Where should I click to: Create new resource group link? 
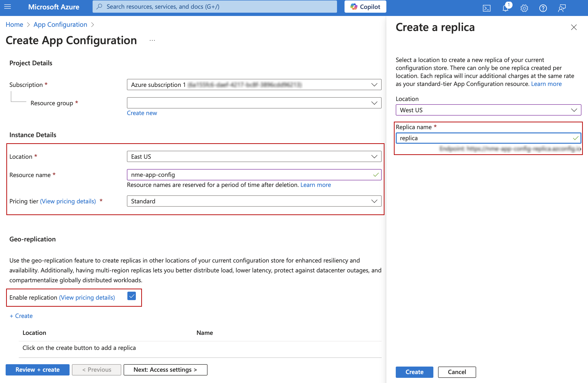point(142,113)
